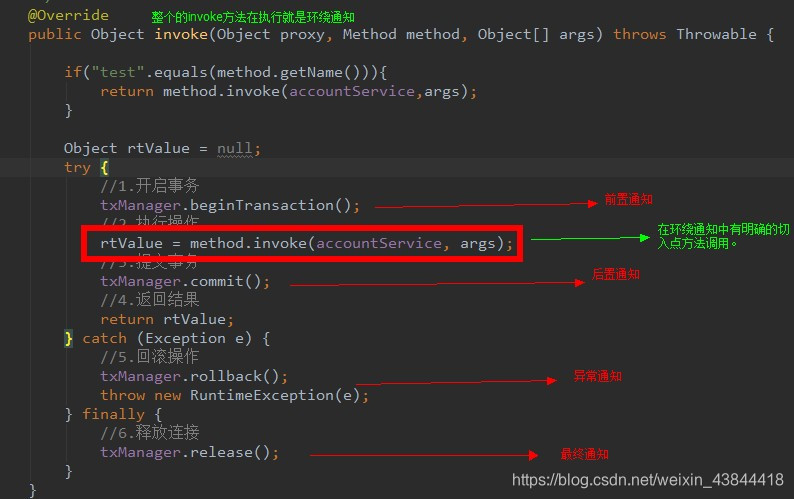Click the red 后置通知 label
This screenshot has width=794, height=499.
click(616, 275)
